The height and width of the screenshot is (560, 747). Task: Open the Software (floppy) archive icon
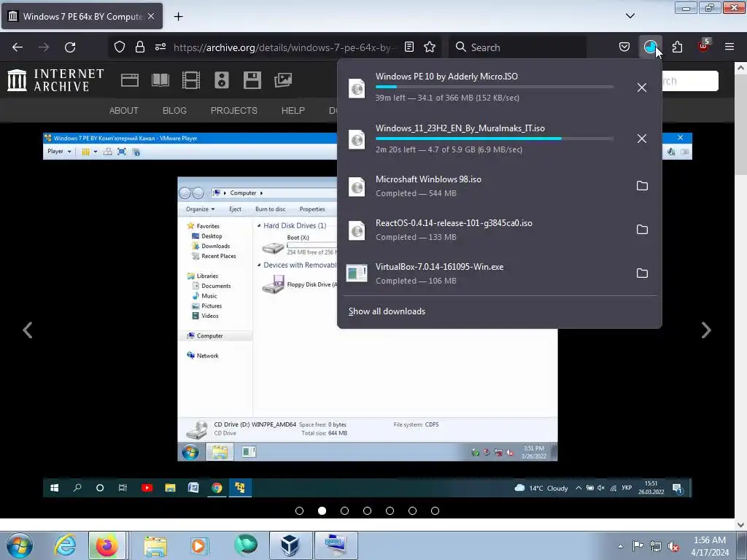point(252,80)
